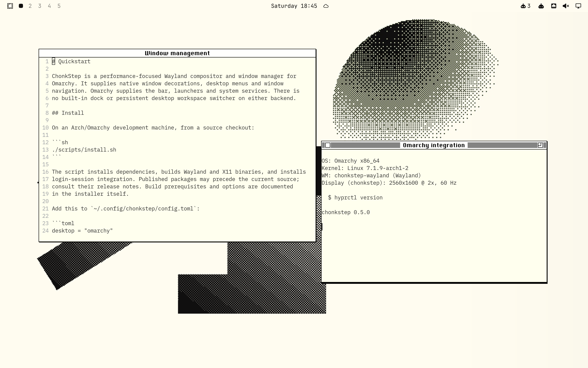Click line number 24 in the gutter
588x368 pixels.
pos(45,231)
